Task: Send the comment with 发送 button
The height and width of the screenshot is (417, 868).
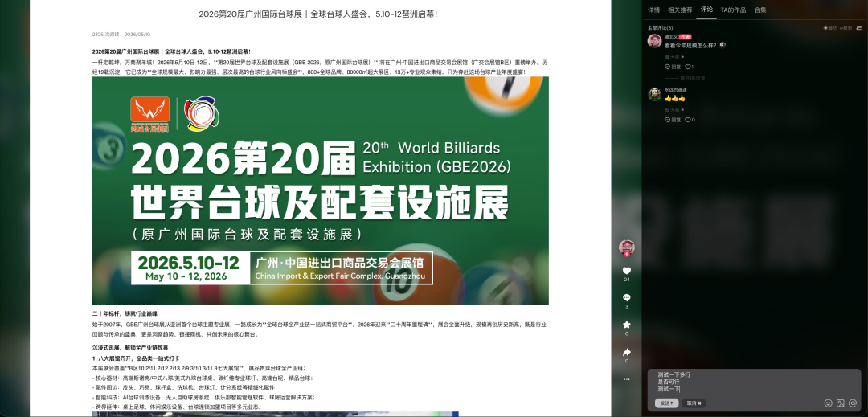Action: (x=666, y=403)
